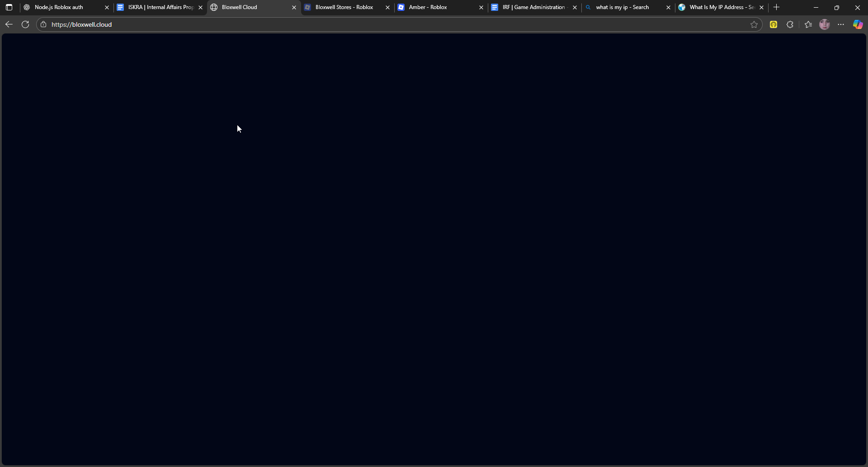Switch to IRF Game Administration tab
868x467 pixels.
pos(533,7)
